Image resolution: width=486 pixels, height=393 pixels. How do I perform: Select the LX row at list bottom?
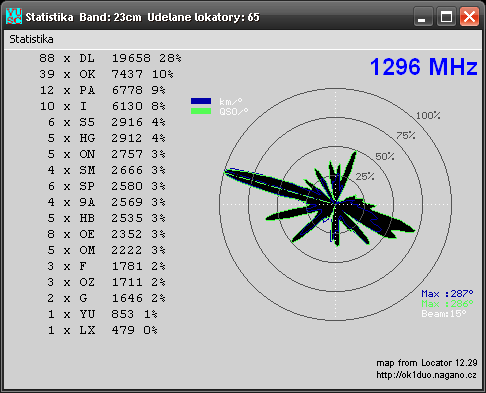pos(103,330)
